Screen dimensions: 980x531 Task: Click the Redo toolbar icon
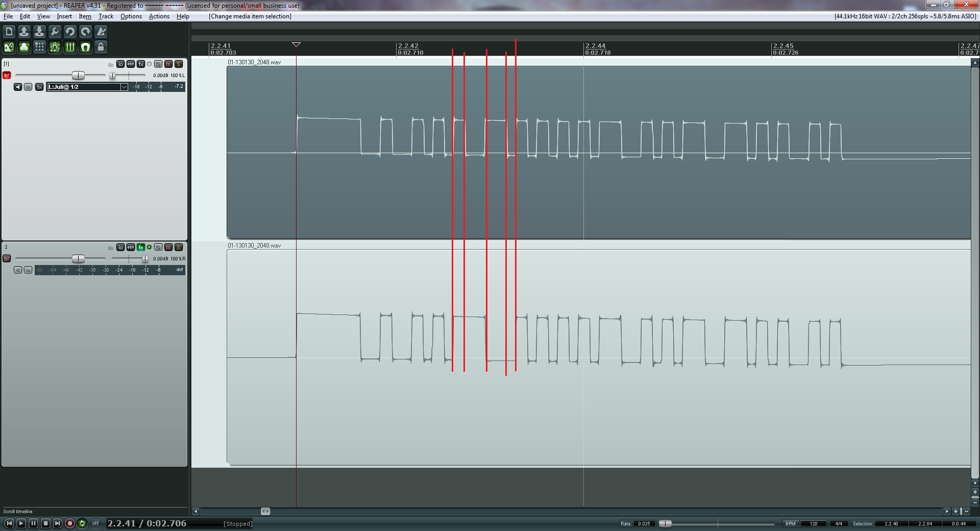pos(85,32)
